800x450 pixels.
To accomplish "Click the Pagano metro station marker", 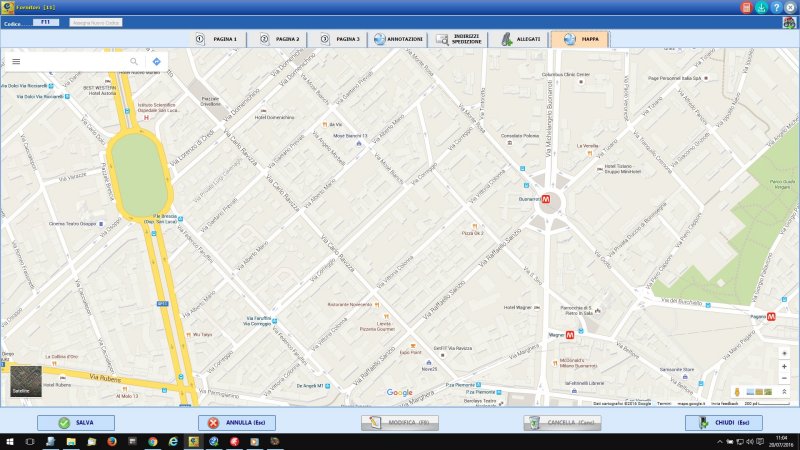I will point(771,317).
